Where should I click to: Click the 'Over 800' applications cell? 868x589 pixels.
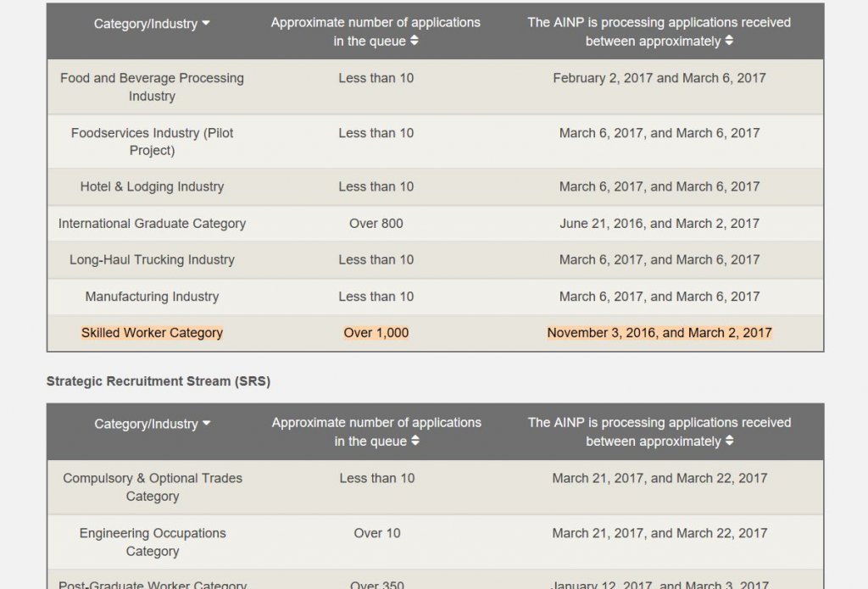tap(376, 224)
